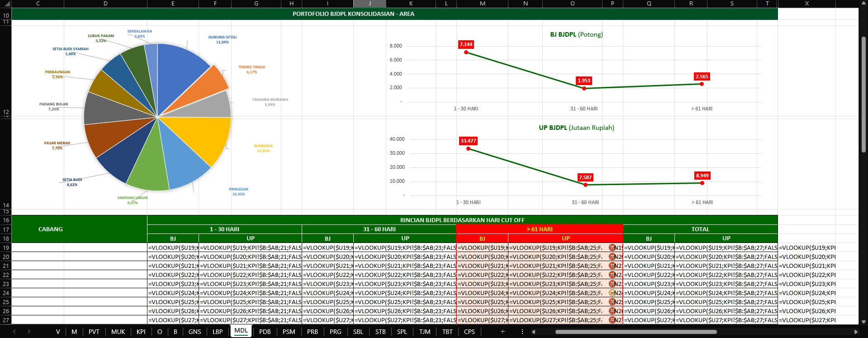Select the row 19 header
This screenshot has height=338, width=868.
pos(6,248)
